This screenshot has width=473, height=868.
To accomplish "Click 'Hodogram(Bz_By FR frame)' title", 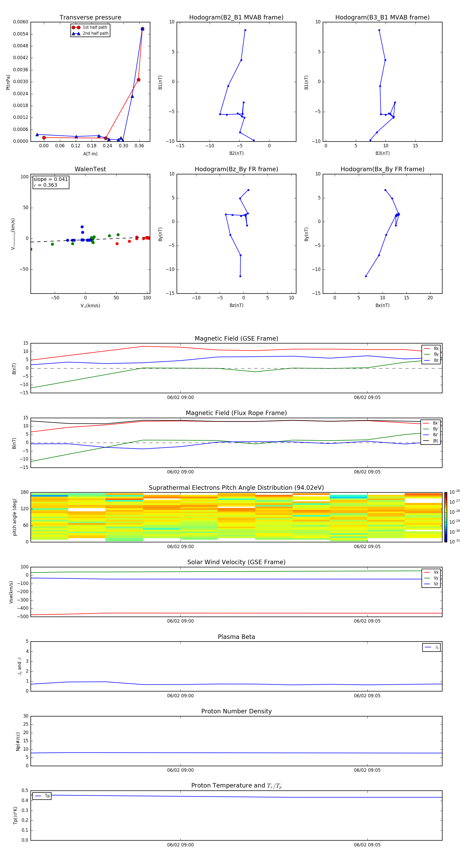I will (236, 169).
